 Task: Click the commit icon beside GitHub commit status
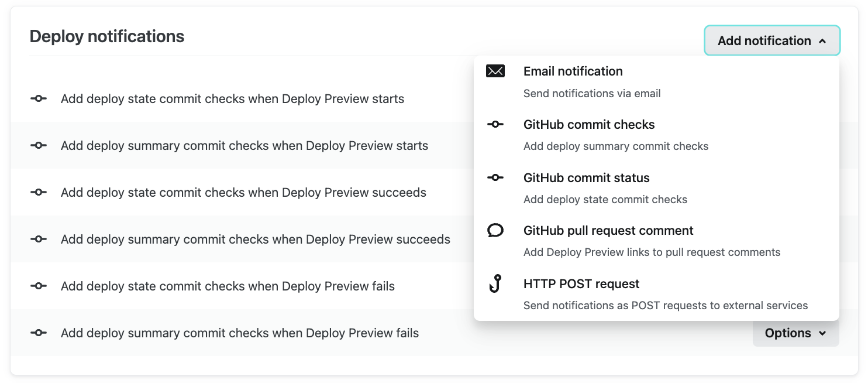(495, 178)
